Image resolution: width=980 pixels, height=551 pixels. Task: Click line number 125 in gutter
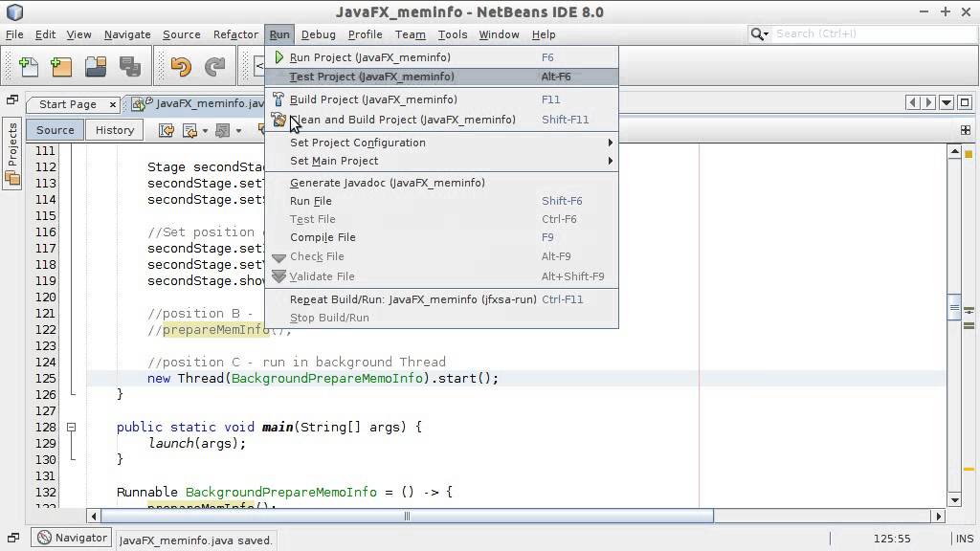[x=46, y=379]
